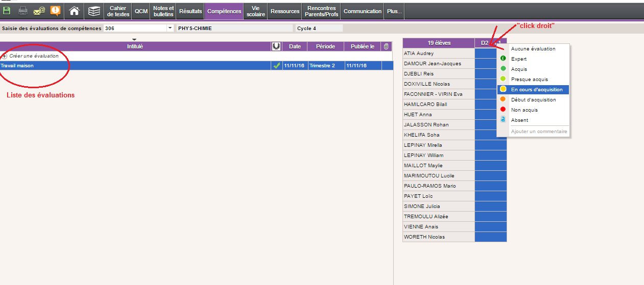This screenshot has width=644, height=285.
Task: Expand the Plus... menu
Action: click(x=394, y=11)
